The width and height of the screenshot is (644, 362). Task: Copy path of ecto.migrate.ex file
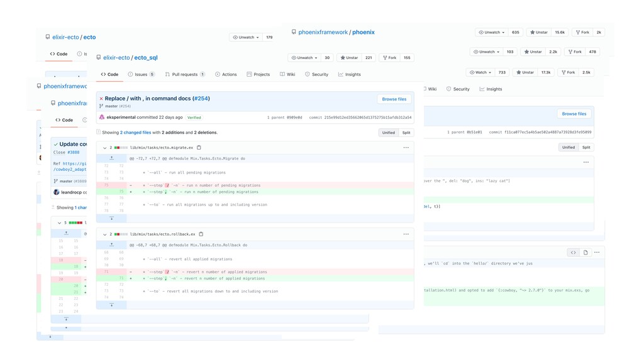point(199,147)
